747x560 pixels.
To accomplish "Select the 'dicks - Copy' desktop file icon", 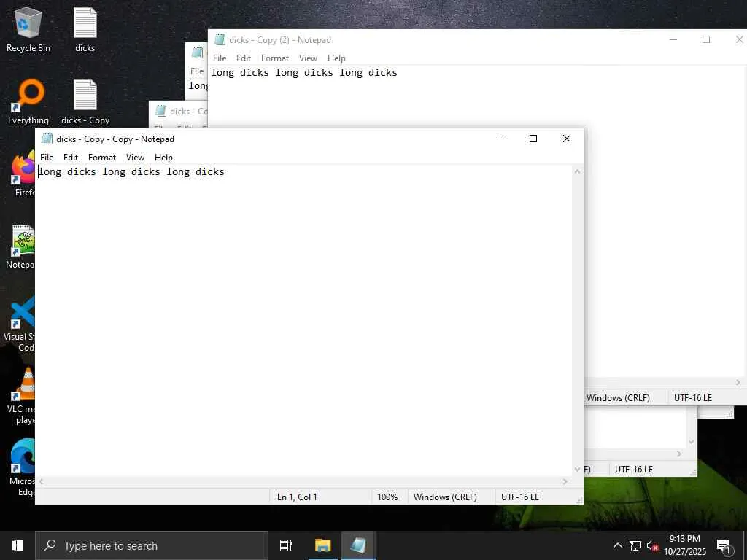I will [x=85, y=102].
